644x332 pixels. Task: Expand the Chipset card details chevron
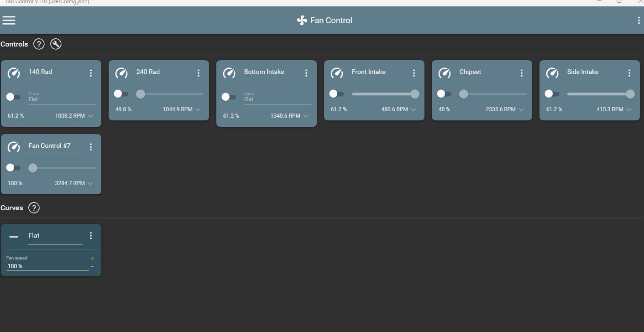click(521, 109)
